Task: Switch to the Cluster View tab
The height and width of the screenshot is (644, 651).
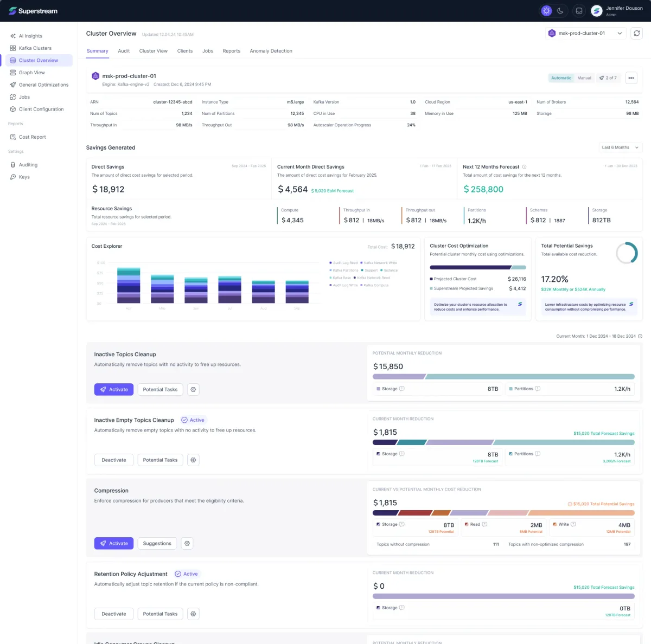Action: [x=154, y=51]
